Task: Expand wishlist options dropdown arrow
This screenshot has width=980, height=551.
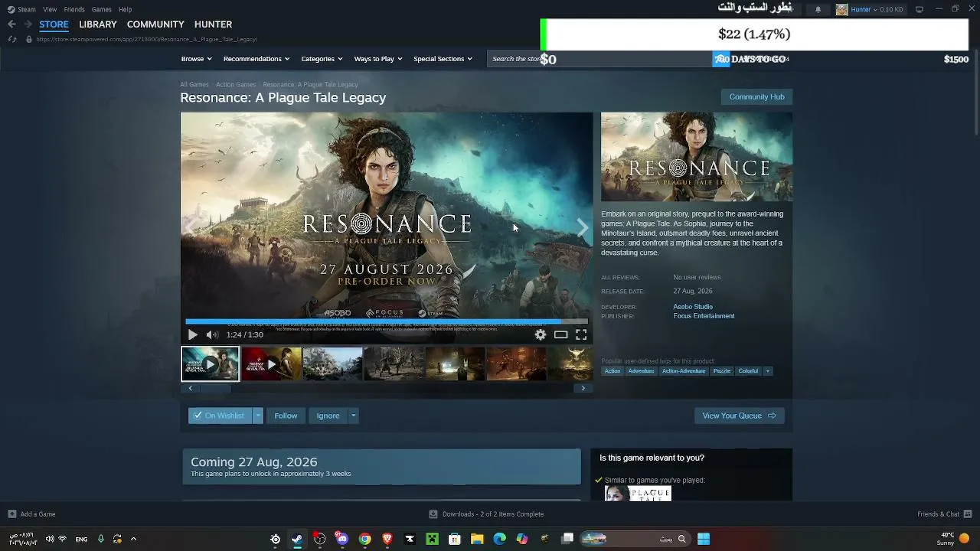Action: click(x=258, y=416)
